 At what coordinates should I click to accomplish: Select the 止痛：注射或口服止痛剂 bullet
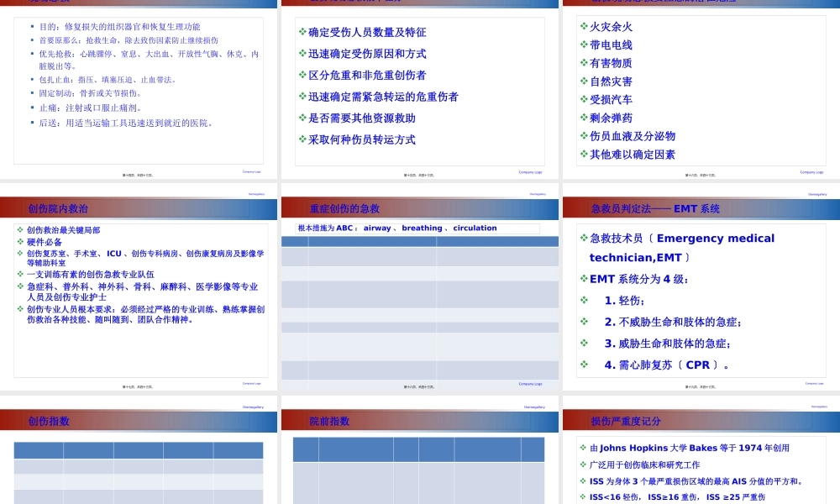[91, 108]
